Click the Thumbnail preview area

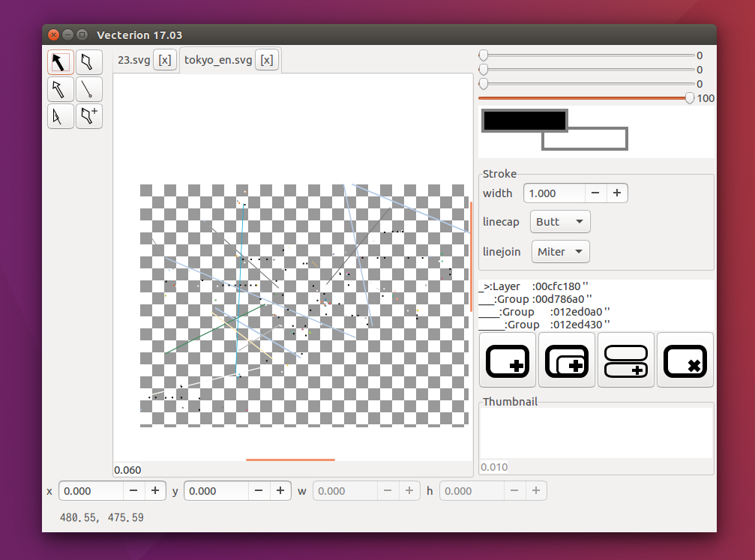coord(596,433)
